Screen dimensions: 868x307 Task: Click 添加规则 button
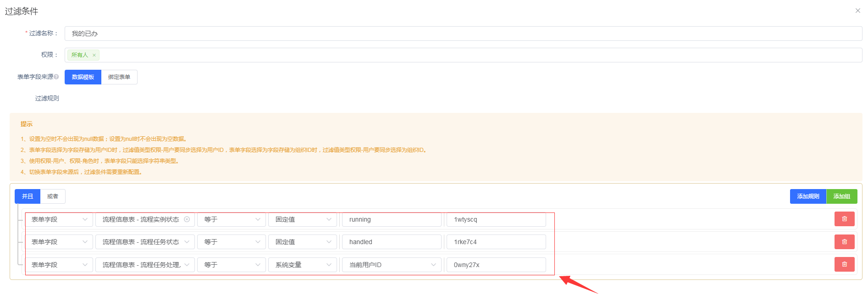point(807,196)
